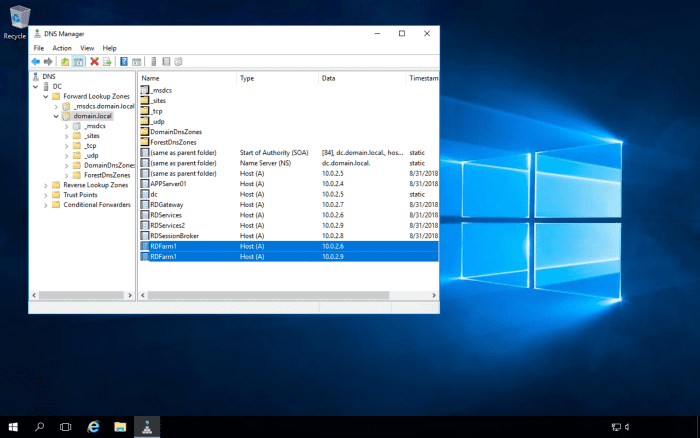
Task: Launch Internet Explorer from the taskbar
Action: (x=93, y=427)
